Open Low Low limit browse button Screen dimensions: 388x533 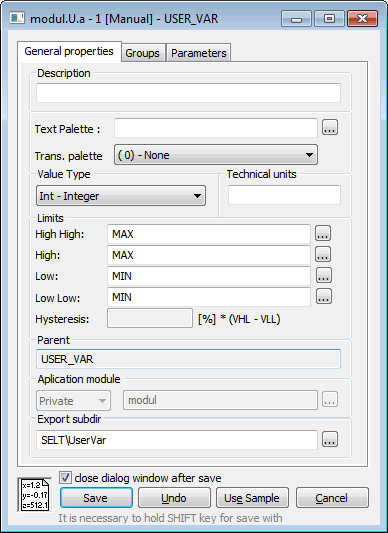point(324,296)
